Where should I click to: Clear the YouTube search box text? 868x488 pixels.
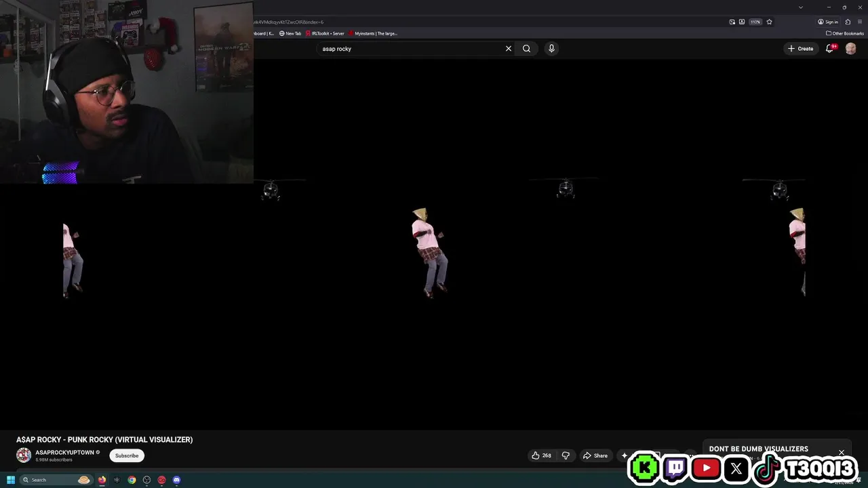(x=508, y=49)
